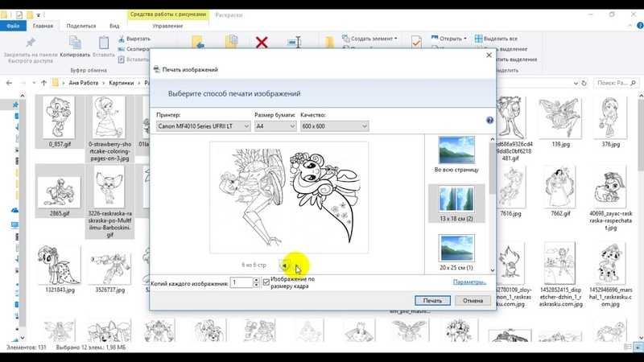Image resolution: width=644 pixels, height=362 pixels.
Task: Select the 0-strawberry-shortcake-coloring-pages file
Action: coord(109,129)
